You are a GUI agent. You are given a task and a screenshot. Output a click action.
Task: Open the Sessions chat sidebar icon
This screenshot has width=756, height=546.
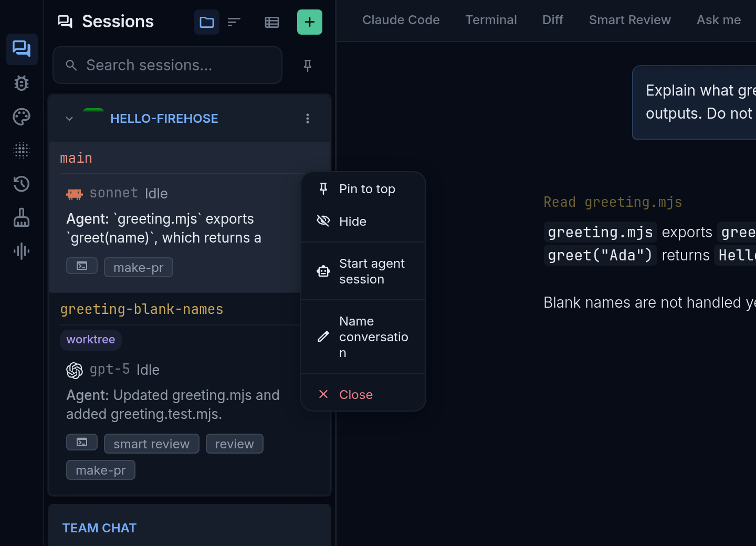pos(22,49)
